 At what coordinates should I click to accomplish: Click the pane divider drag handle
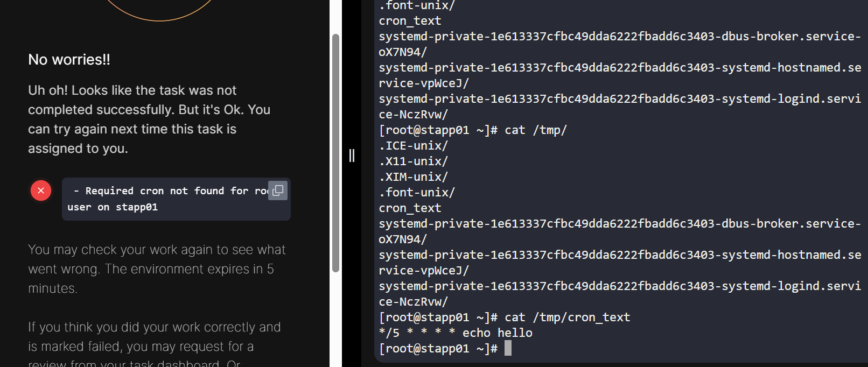pos(352,156)
